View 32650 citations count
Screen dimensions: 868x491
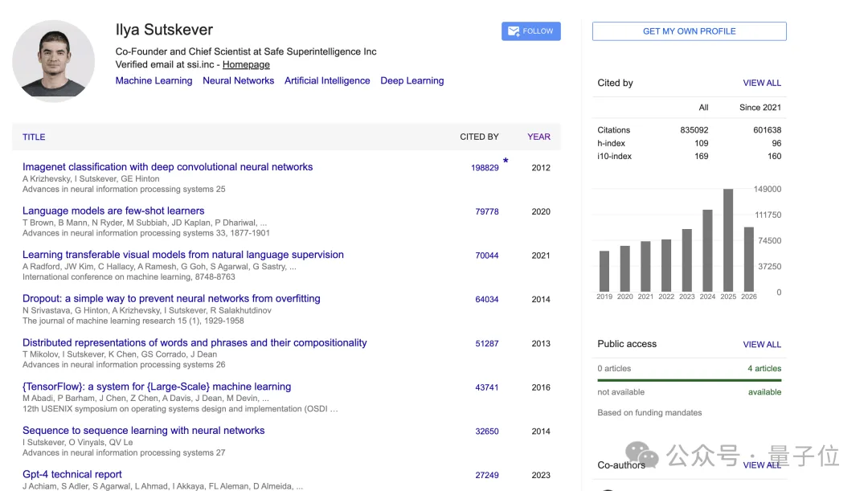(487, 432)
